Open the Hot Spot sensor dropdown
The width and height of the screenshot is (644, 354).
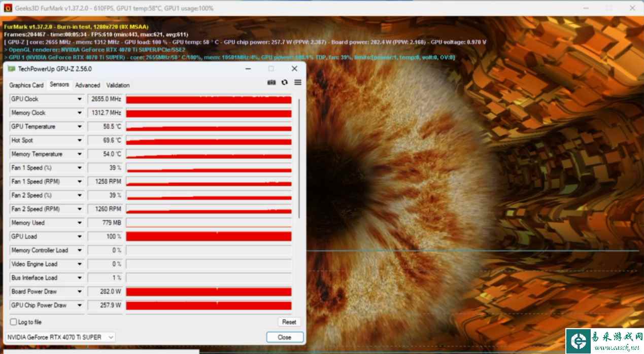(x=79, y=140)
